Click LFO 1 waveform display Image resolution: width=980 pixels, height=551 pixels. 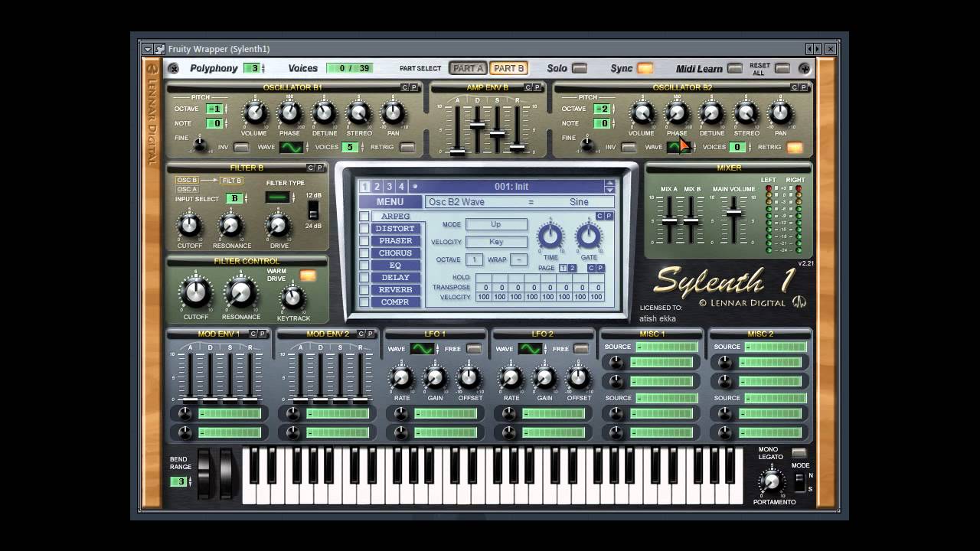pyautogui.click(x=422, y=349)
